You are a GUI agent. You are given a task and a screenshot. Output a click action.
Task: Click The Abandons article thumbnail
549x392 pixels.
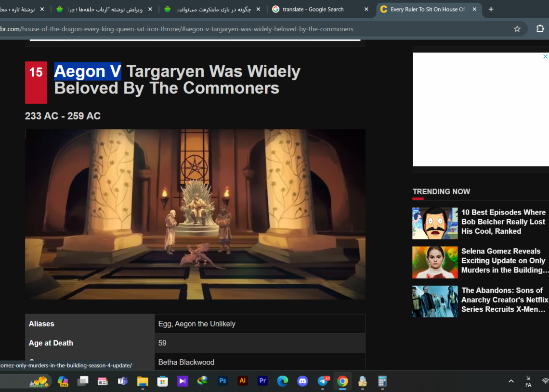(435, 302)
